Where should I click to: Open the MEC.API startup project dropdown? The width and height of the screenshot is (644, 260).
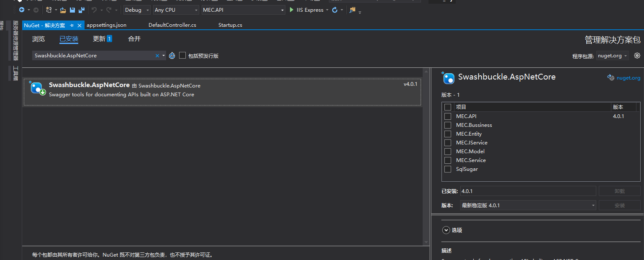(x=243, y=10)
